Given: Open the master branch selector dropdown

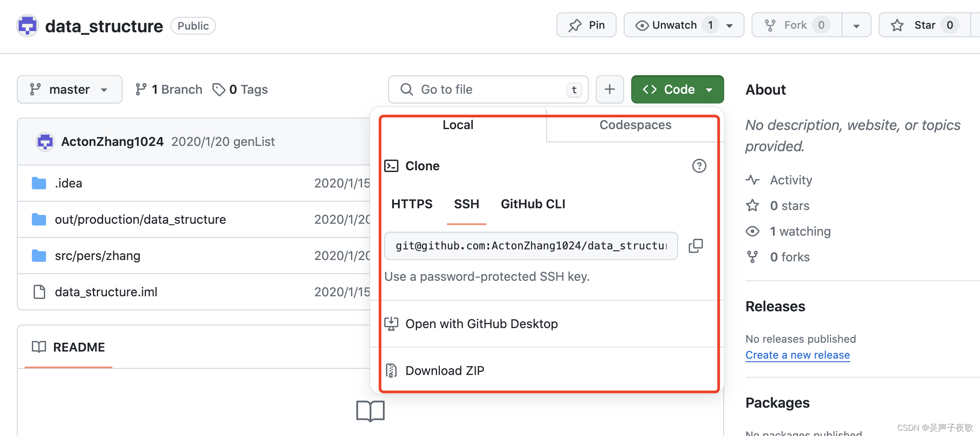Looking at the screenshot, I should click(69, 89).
